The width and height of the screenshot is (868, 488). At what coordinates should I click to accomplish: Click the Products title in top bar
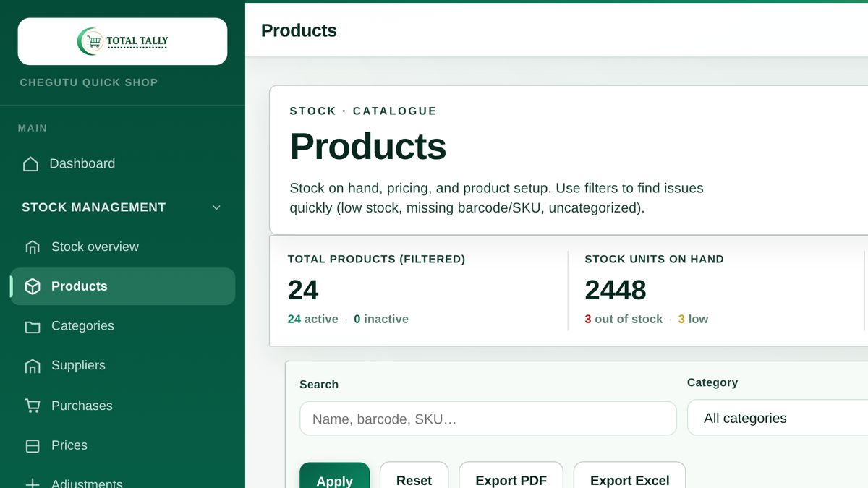(x=299, y=30)
